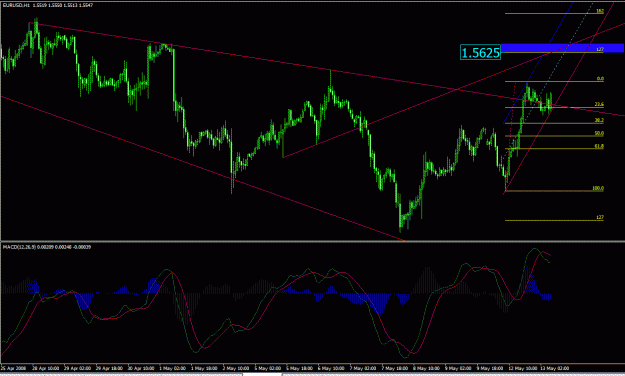Click the 38.2 Fibonacci level label
625x376 pixels.
(599, 120)
